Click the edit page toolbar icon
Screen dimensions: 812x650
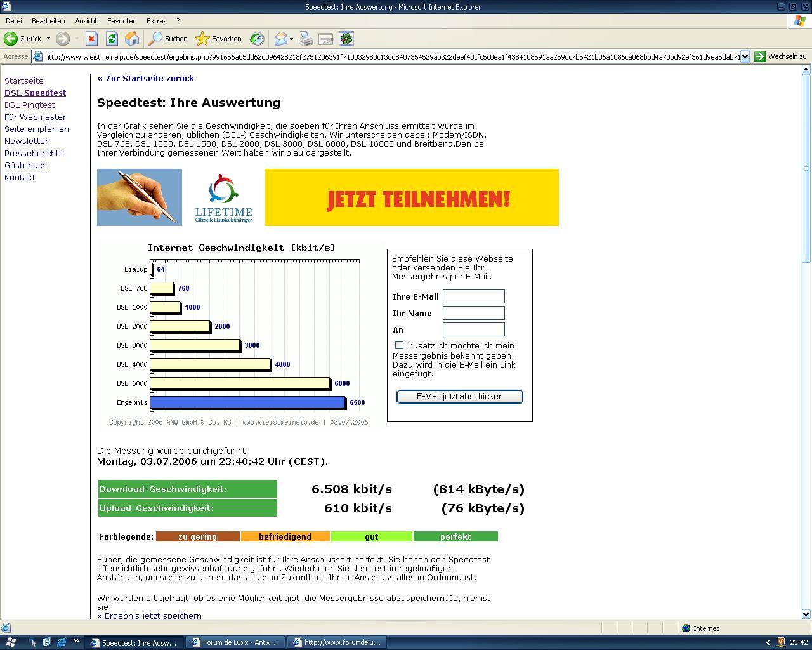pos(326,39)
